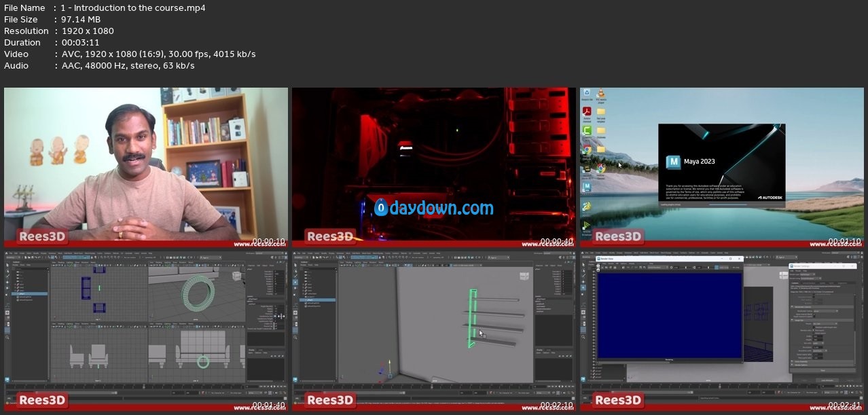Launch Camtasia from the green desktop icon

pos(586,130)
